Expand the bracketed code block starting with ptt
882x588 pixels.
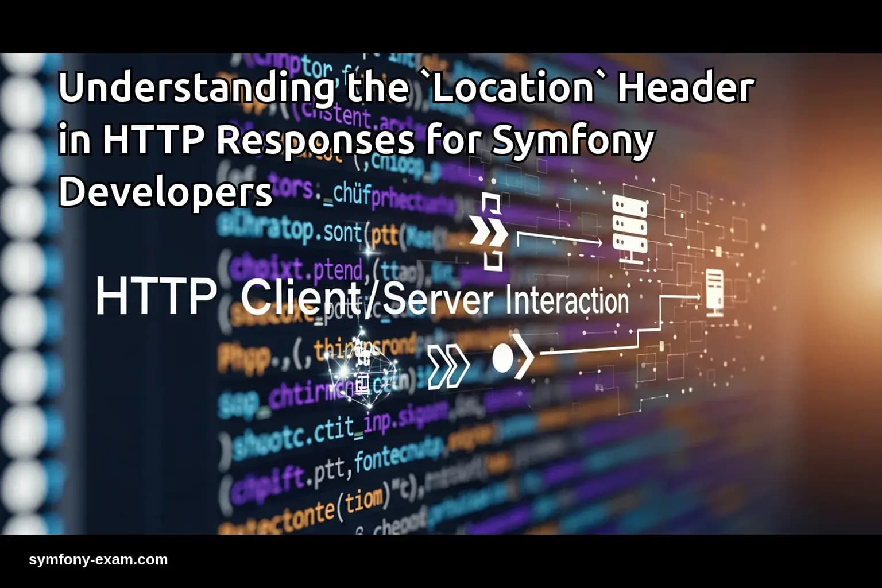click(386, 233)
